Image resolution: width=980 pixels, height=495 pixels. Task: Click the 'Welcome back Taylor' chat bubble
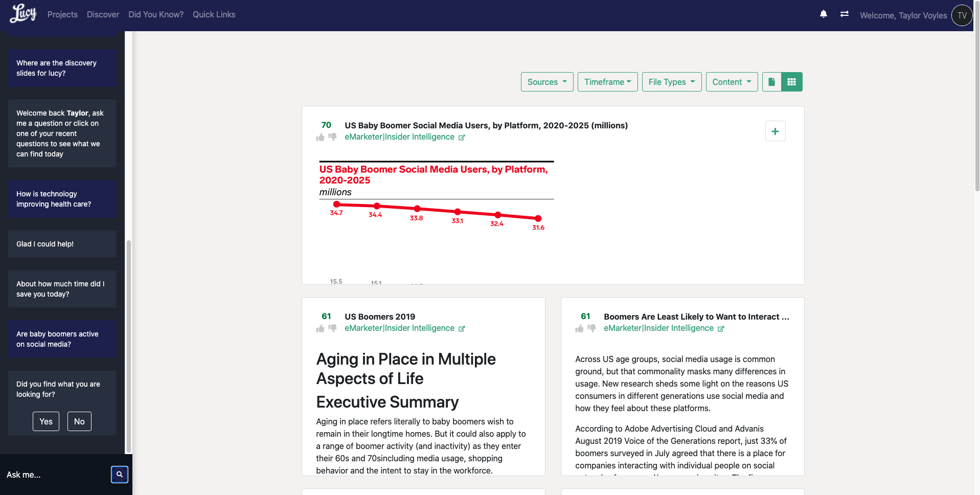(62, 133)
